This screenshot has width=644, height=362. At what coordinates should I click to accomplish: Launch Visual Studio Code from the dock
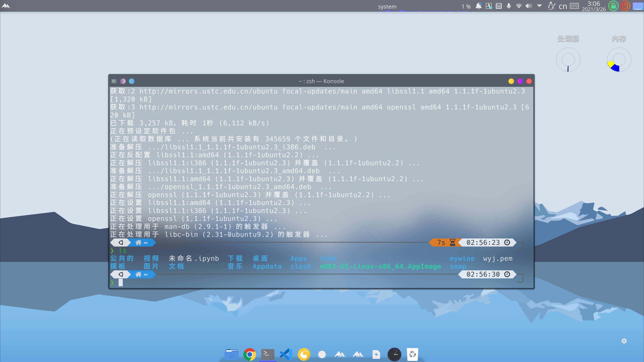pos(286,354)
